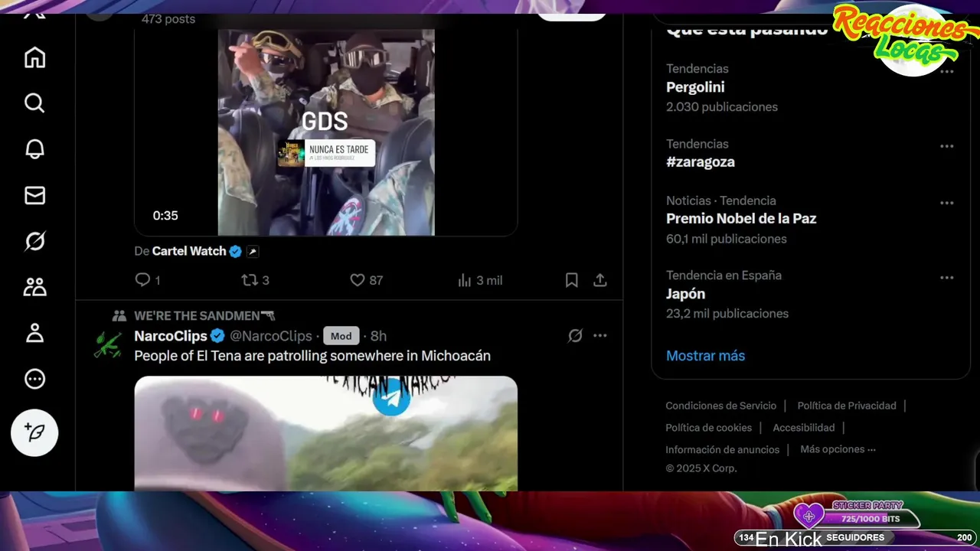Expand Más opciones footer menu
This screenshot has height=551, width=980.
click(x=838, y=449)
